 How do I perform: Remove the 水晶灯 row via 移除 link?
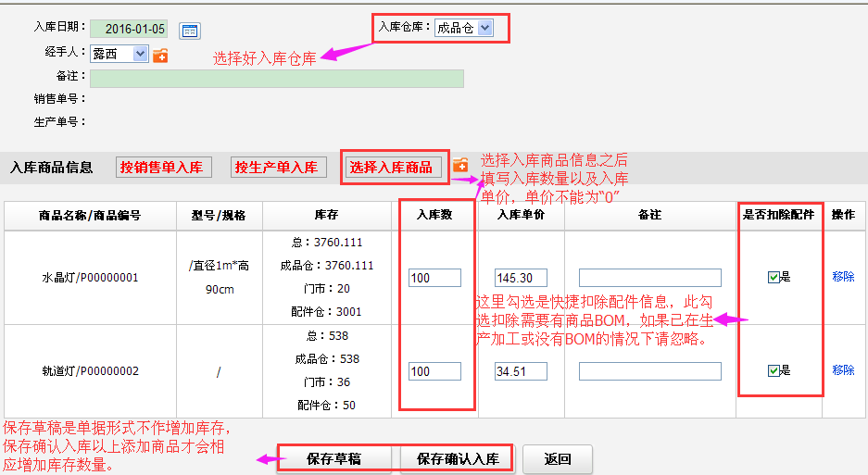click(843, 277)
